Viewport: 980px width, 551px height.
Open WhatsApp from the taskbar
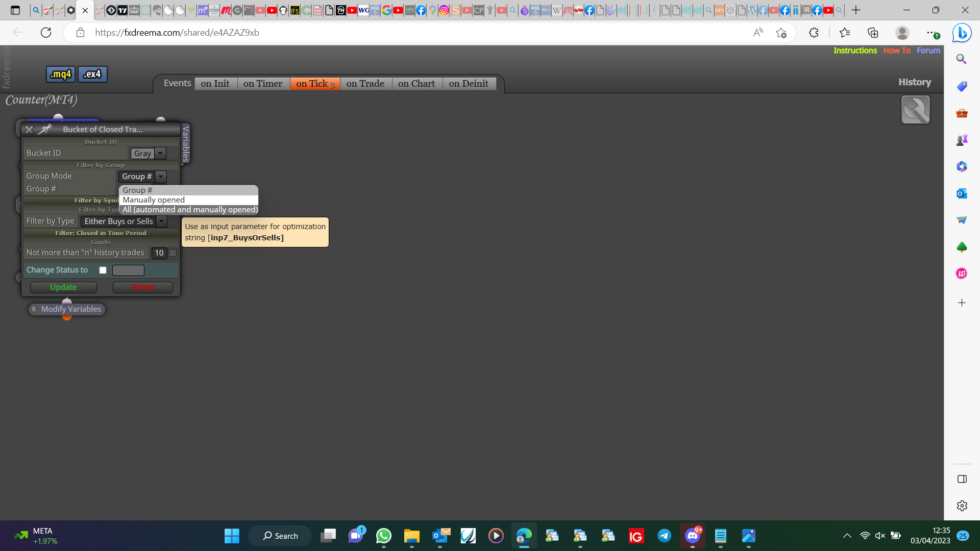click(383, 536)
